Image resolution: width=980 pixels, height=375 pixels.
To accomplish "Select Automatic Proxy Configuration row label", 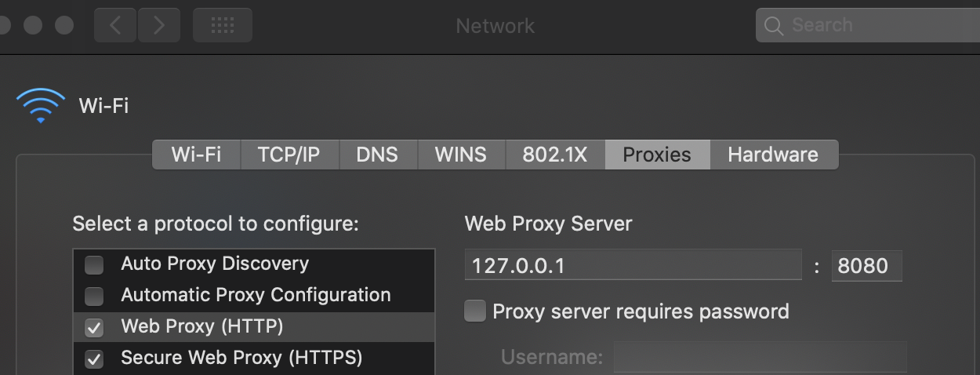I will [256, 295].
